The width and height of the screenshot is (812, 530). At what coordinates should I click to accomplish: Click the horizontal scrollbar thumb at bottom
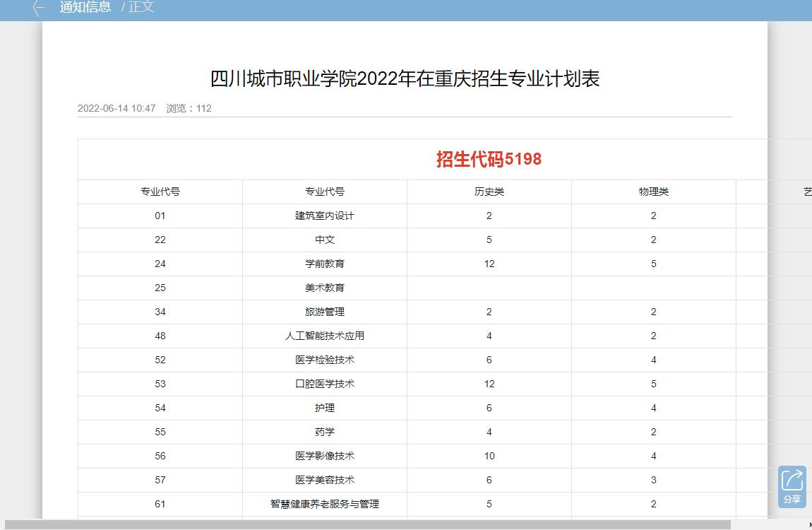click(368, 525)
